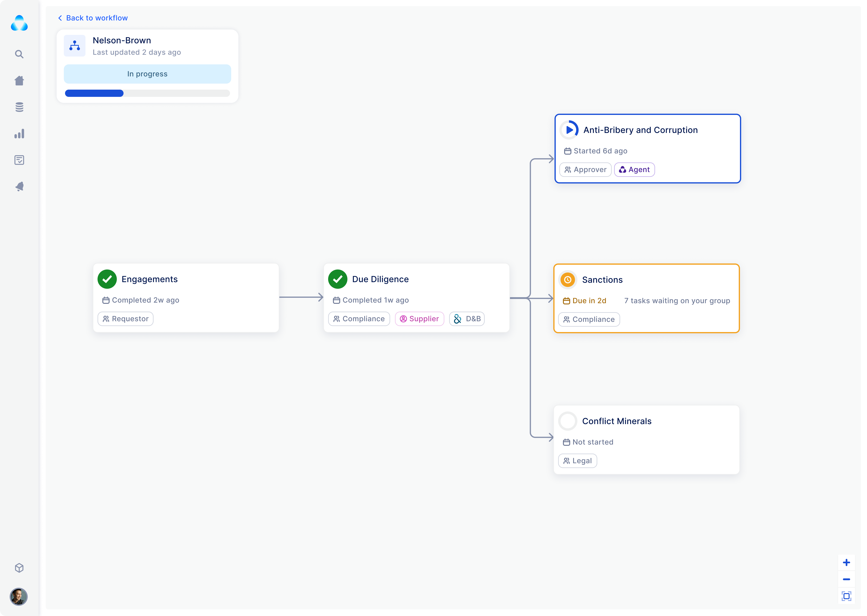
Task: Fit workflow to screen icon
Action: [846, 596]
